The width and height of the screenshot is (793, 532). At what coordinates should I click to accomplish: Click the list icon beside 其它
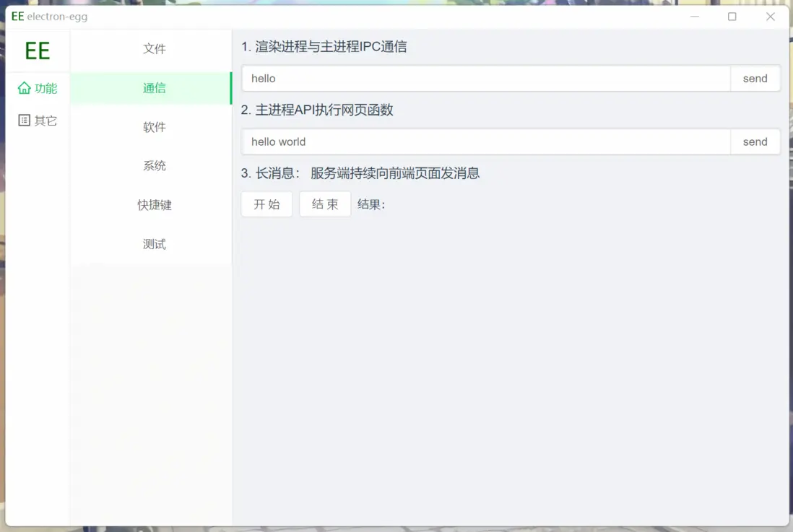25,121
